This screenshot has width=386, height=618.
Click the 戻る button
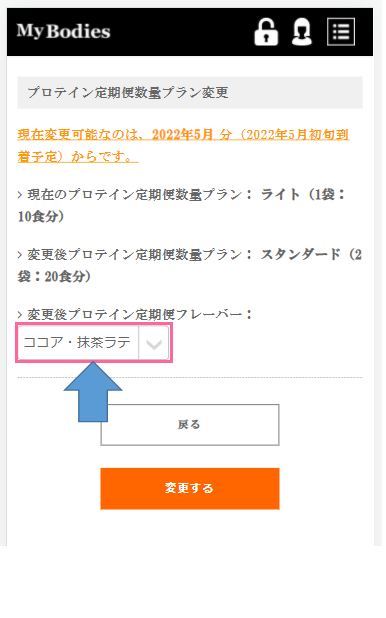190,425
